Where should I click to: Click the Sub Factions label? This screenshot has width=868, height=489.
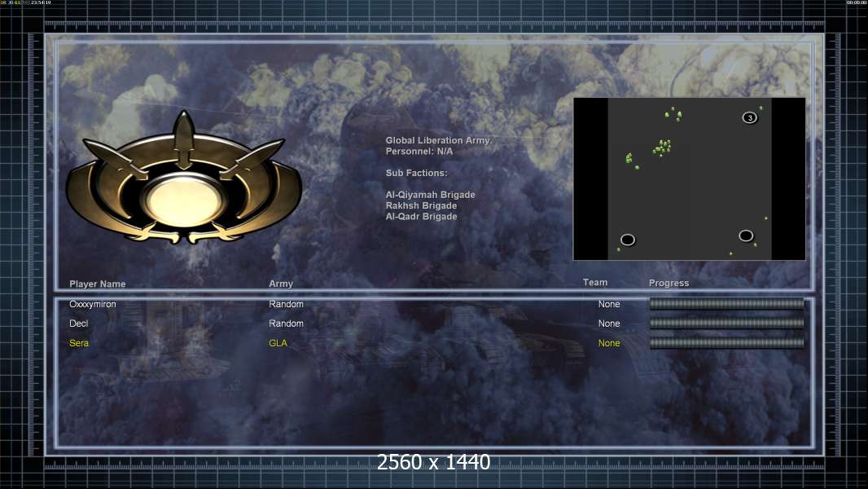pos(416,173)
